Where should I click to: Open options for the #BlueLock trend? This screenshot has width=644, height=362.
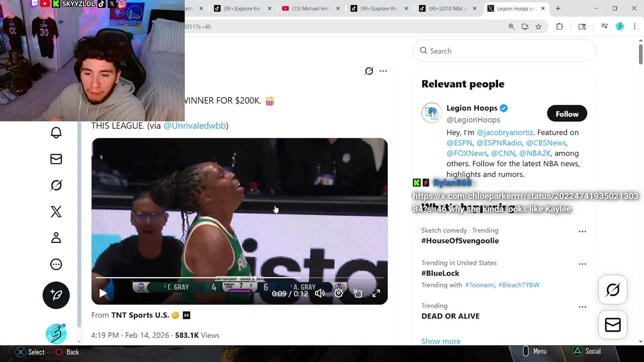582,264
